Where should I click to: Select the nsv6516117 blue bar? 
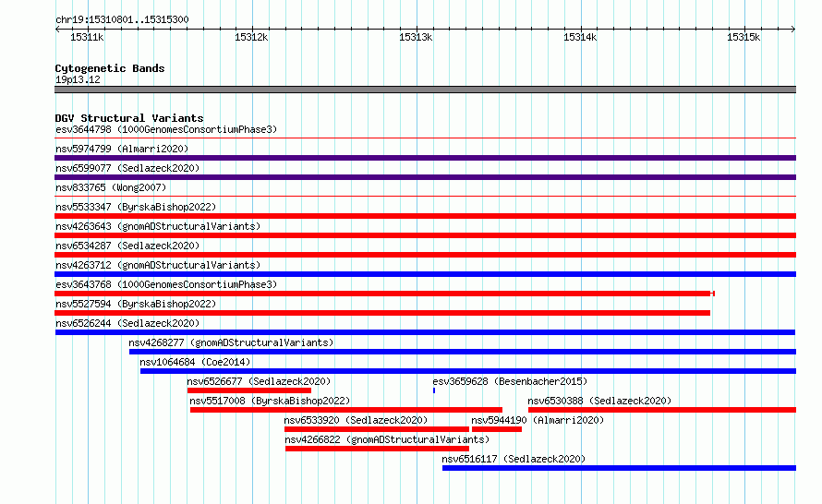pyautogui.click(x=619, y=468)
